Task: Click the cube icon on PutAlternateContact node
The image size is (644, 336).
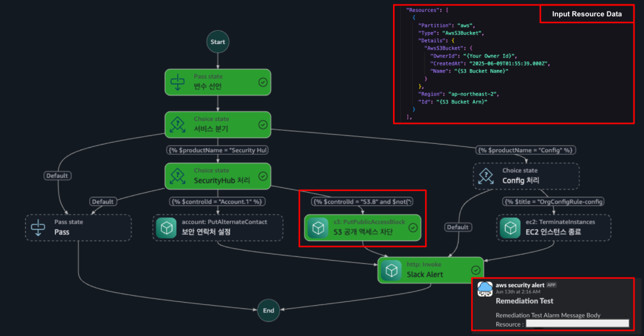Action: [166, 228]
